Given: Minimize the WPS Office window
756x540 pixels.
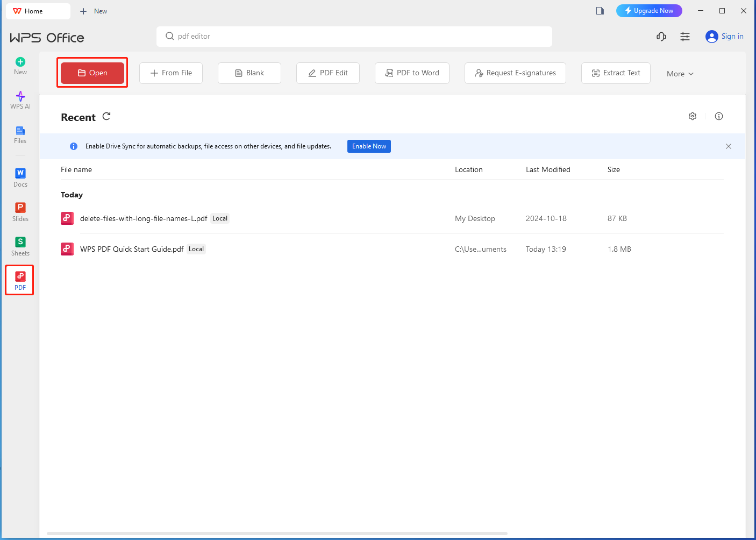Looking at the screenshot, I should coord(701,11).
